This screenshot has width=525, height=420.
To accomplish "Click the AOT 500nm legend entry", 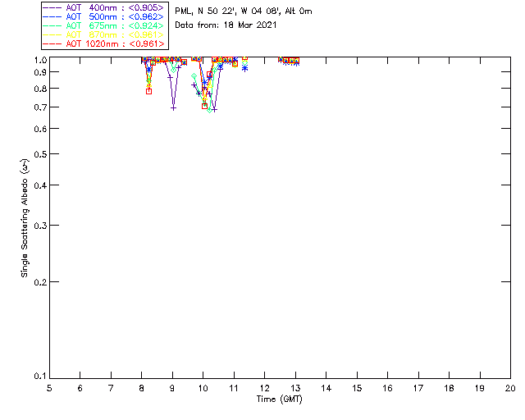I will [x=104, y=16].
